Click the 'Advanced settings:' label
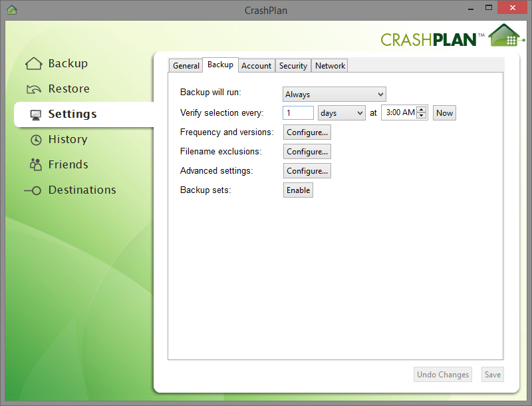 (217, 170)
